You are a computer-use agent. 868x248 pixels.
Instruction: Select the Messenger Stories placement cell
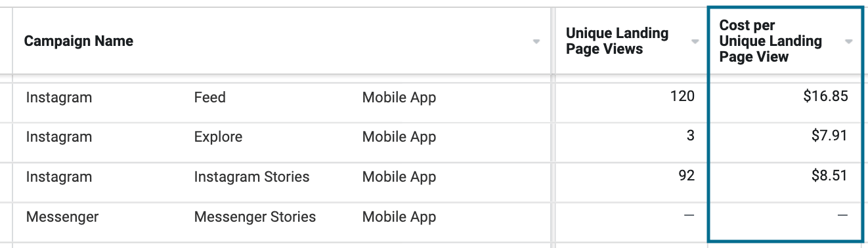coord(255,217)
